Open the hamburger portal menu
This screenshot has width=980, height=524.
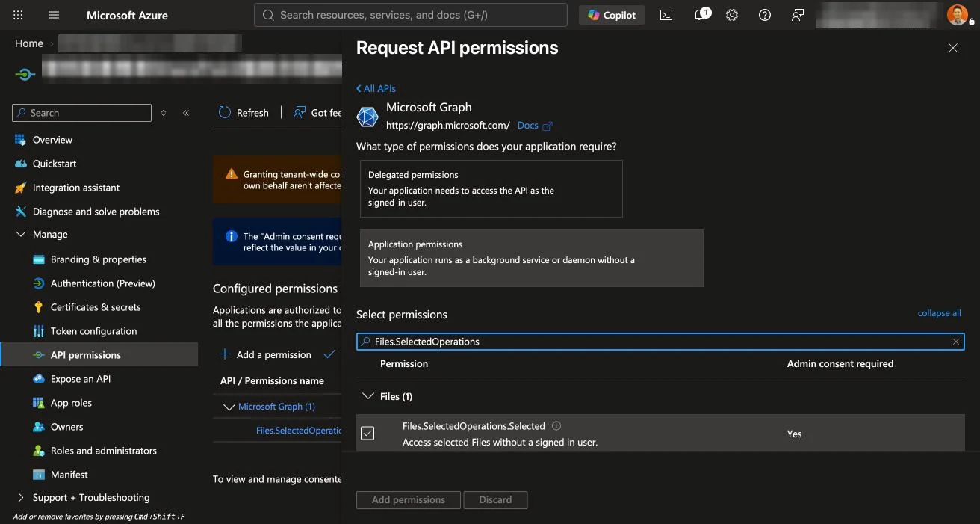[54, 15]
